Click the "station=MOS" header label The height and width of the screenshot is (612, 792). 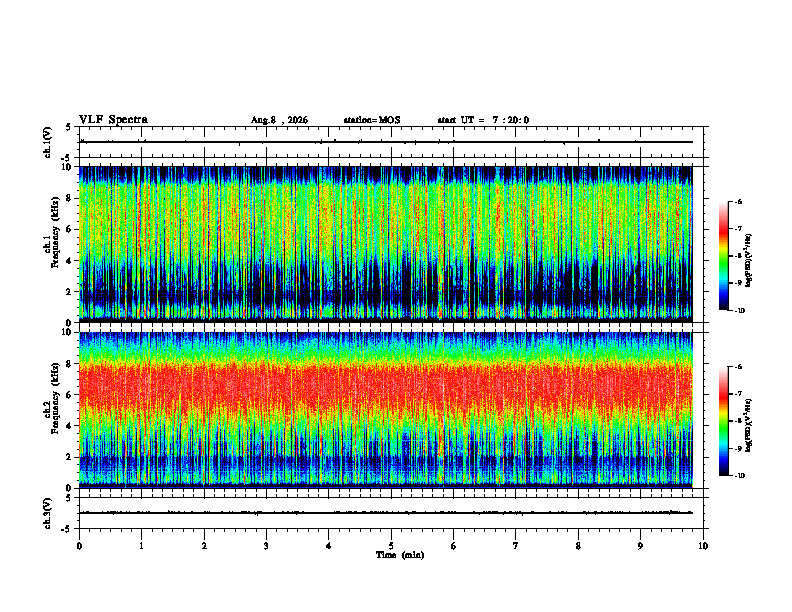(x=372, y=120)
